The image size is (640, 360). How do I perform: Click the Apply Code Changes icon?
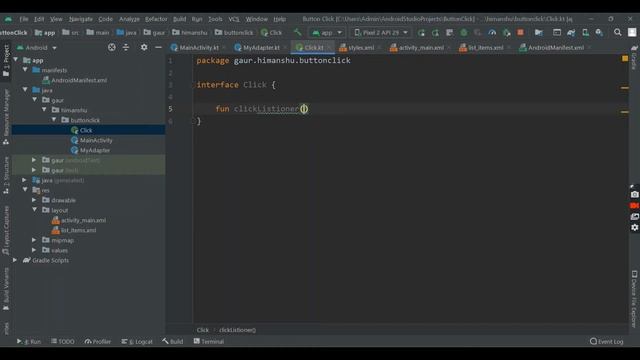pyautogui.click(x=449, y=33)
